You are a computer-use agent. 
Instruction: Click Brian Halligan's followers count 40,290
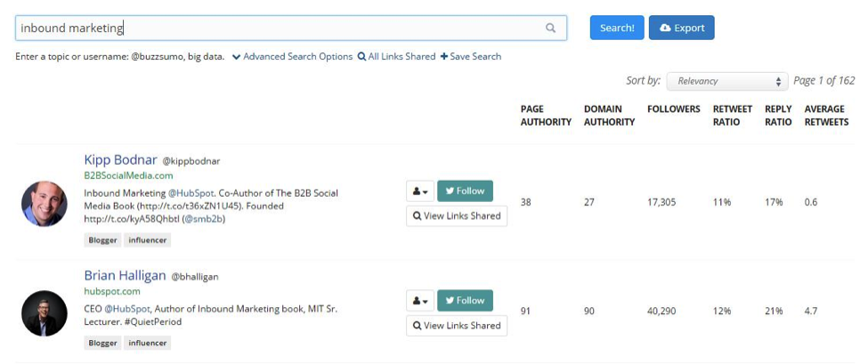tap(661, 311)
